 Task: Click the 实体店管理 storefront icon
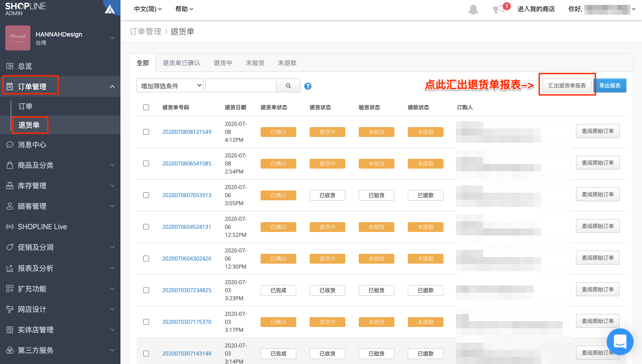(9, 330)
